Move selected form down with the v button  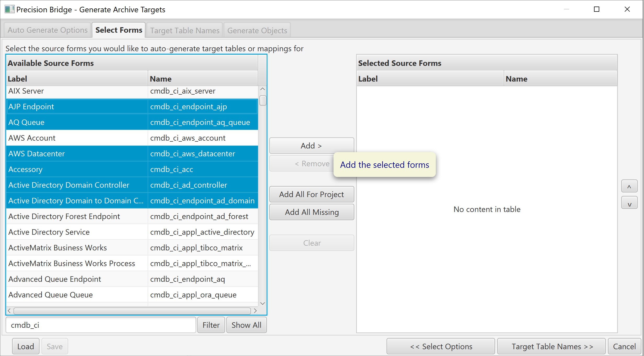click(x=629, y=203)
